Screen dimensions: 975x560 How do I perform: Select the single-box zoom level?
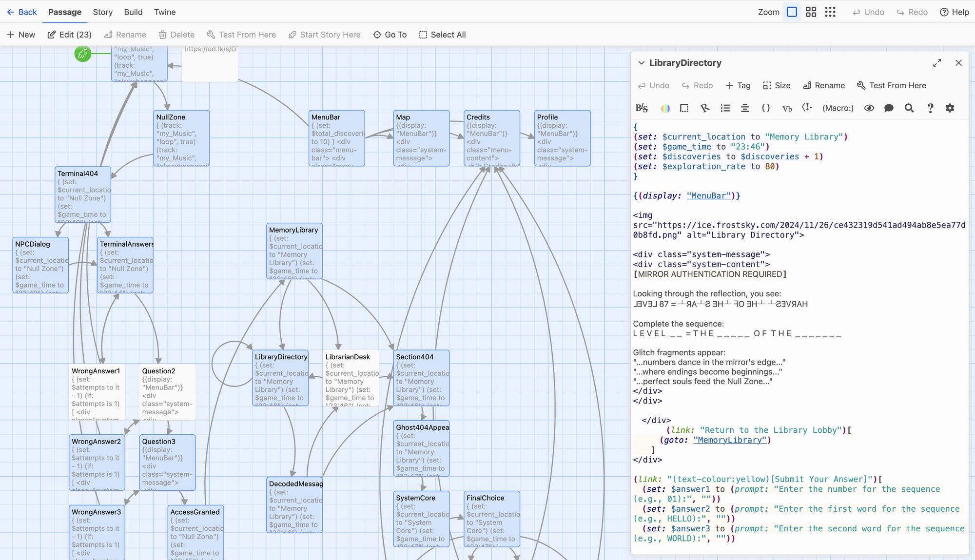[792, 12]
